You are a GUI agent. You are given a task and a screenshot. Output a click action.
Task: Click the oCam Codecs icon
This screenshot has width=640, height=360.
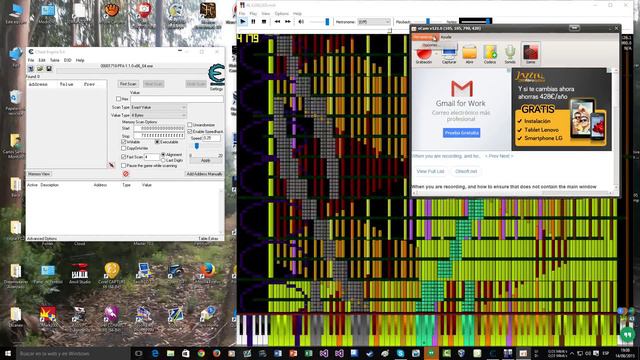pyautogui.click(x=490, y=55)
